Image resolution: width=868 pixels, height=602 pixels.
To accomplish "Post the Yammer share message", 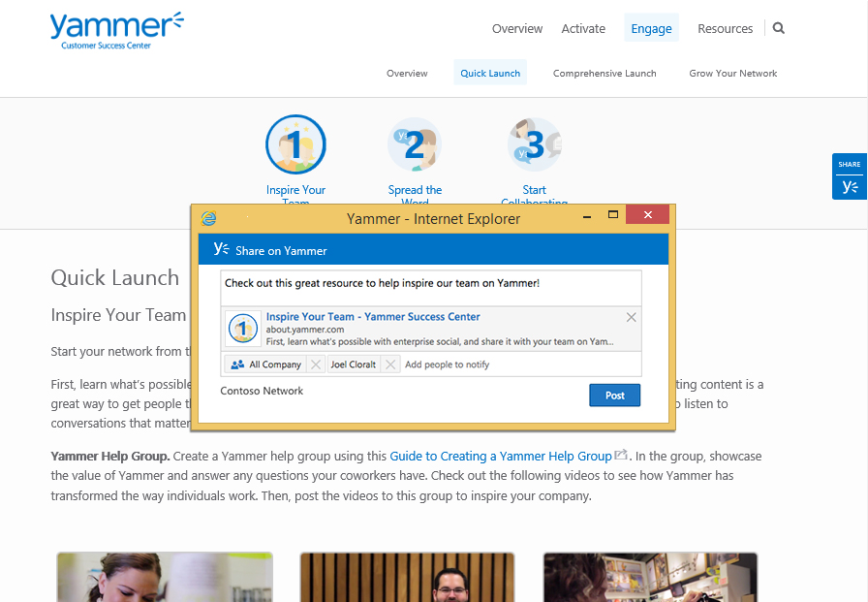I will [x=614, y=395].
